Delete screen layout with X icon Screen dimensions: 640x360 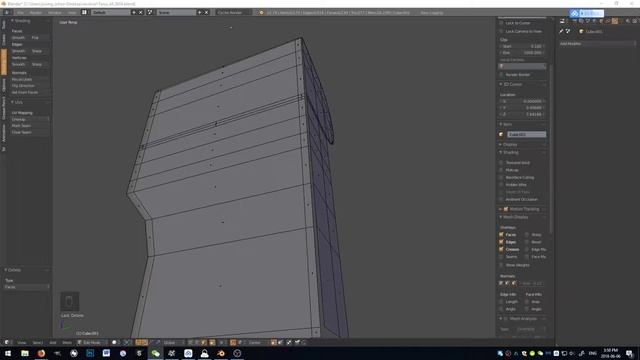[141, 13]
